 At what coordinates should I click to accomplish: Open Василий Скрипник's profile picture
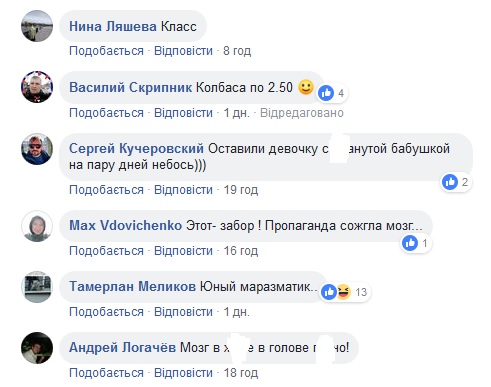37,87
